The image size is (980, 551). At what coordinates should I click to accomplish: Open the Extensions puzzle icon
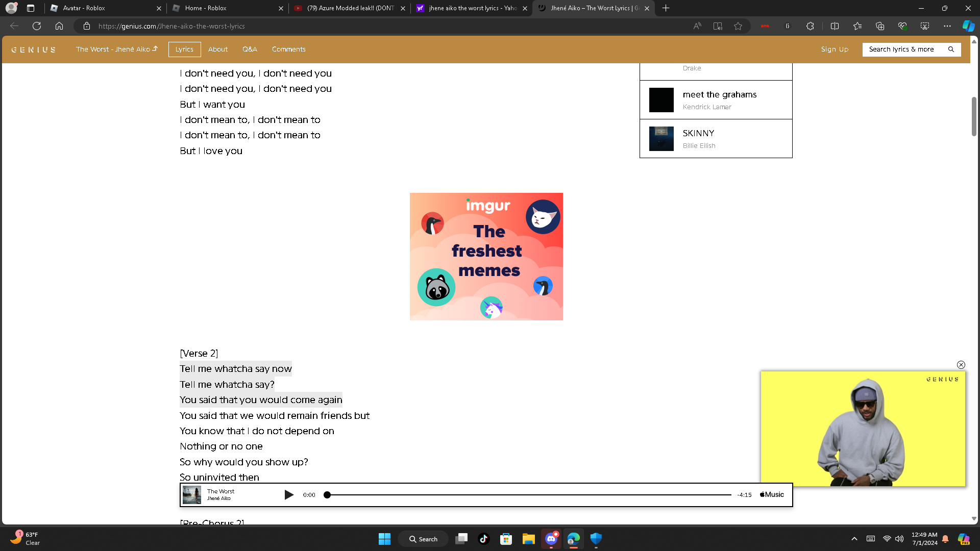click(x=810, y=26)
